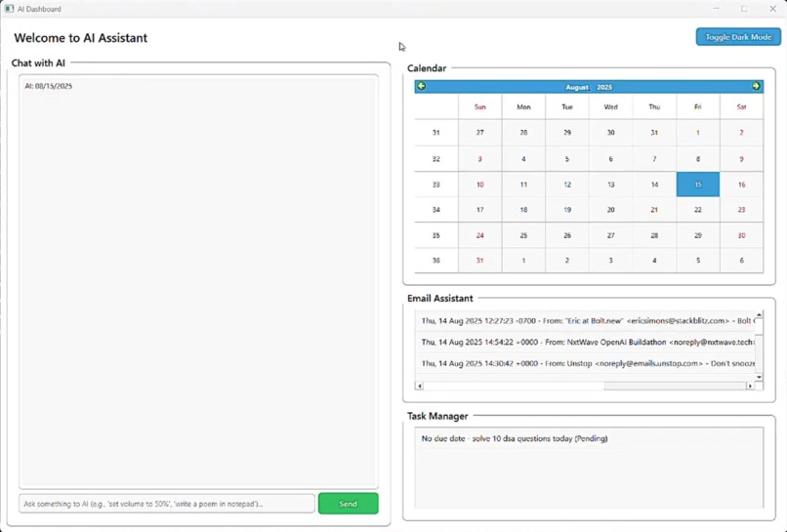
Task: Select August 24 in the calendar
Action: [479, 235]
